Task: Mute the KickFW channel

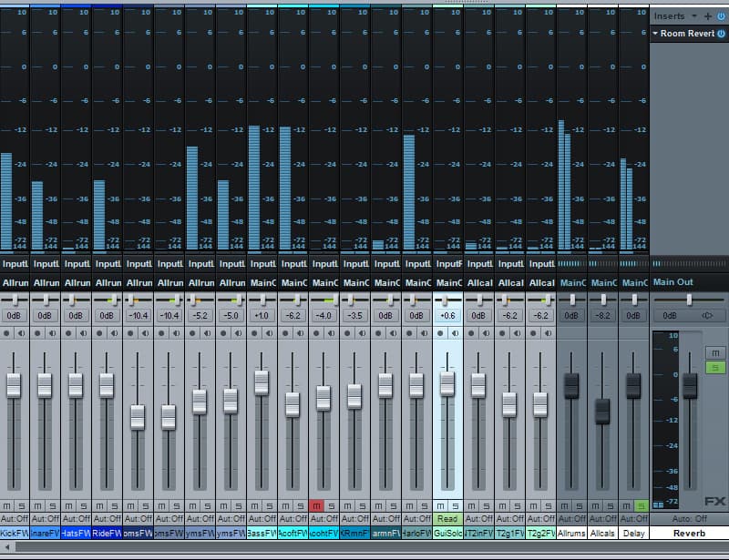Action: (x=7, y=506)
